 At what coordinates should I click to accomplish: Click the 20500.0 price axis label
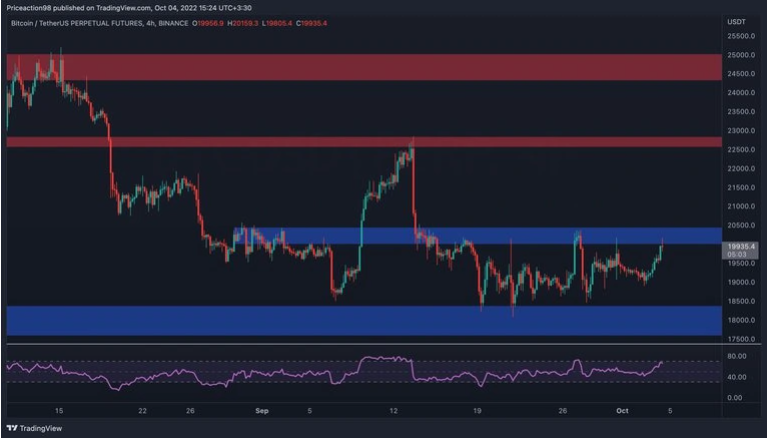[x=741, y=225]
